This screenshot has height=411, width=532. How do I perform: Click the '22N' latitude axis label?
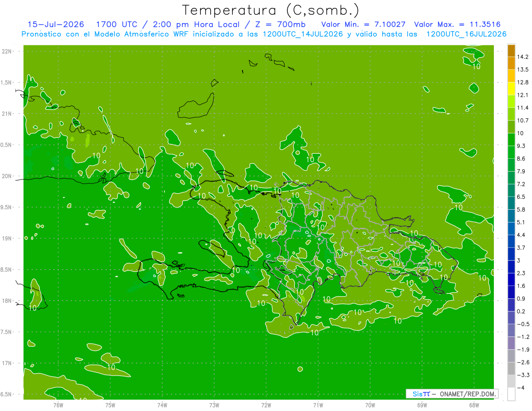(8, 51)
